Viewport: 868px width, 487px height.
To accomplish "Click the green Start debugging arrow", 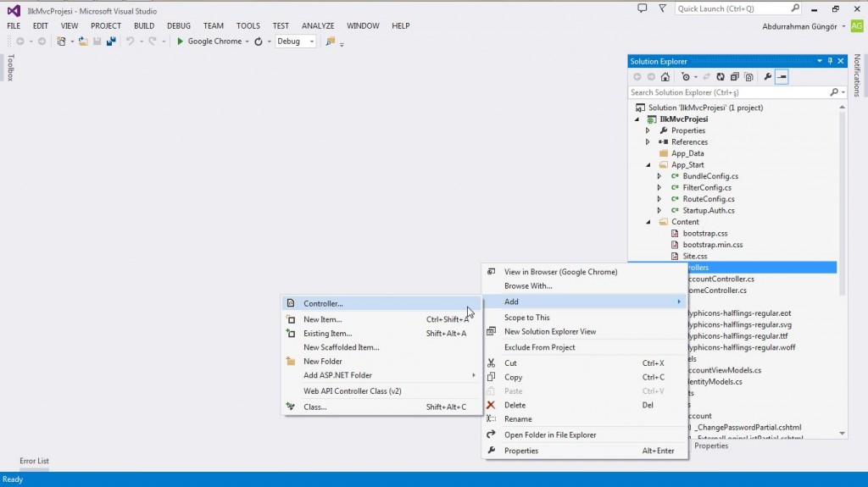I will point(180,42).
